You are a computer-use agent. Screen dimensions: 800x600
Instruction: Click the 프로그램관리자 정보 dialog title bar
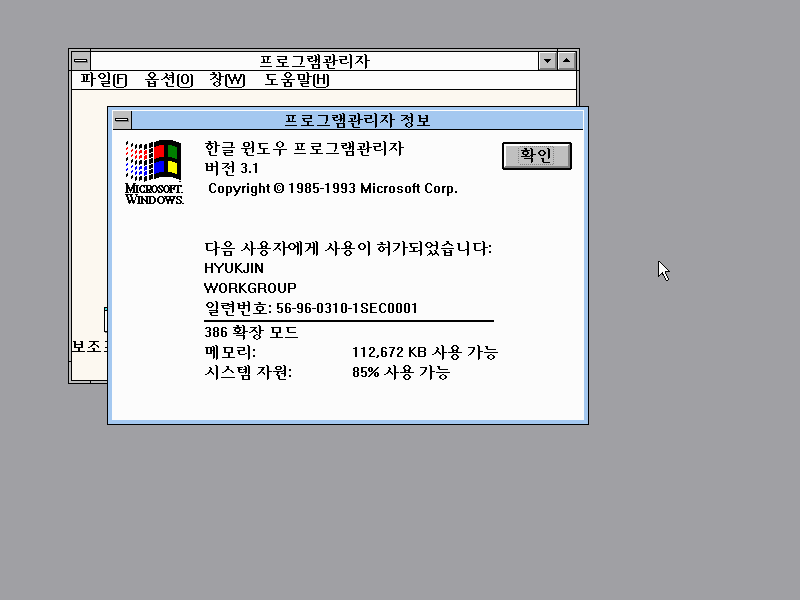point(357,120)
